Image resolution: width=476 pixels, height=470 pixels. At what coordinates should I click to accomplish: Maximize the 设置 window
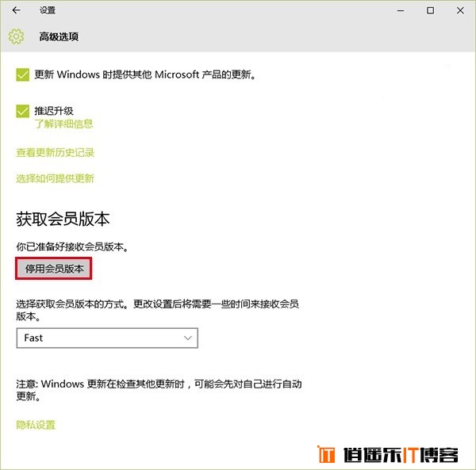point(430,10)
